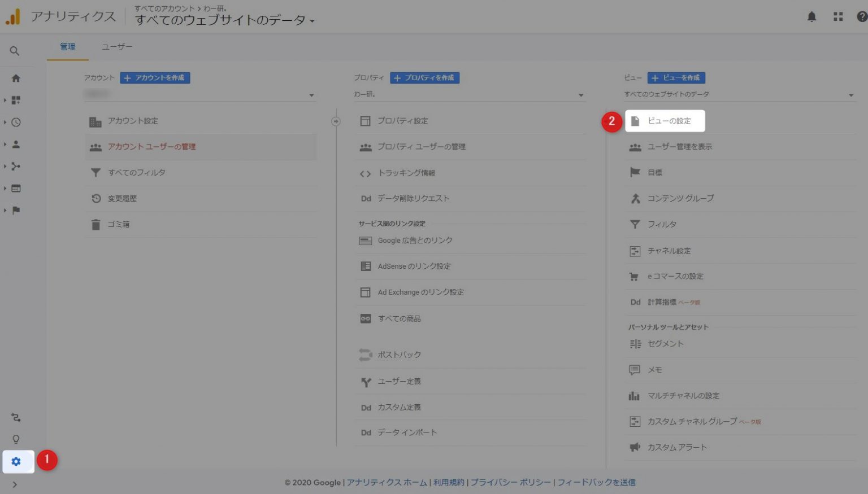Expand the property selector dropdown わー研。

[468, 95]
